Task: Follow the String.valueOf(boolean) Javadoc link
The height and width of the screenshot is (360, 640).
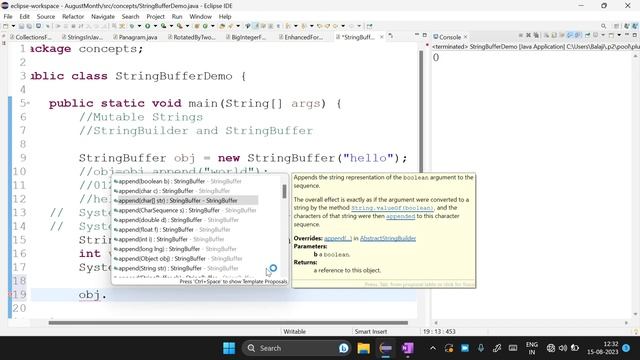Action: (x=392, y=208)
